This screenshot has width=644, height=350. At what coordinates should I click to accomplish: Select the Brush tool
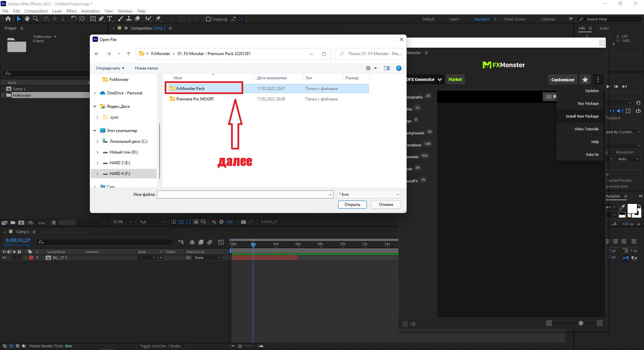coord(120,19)
